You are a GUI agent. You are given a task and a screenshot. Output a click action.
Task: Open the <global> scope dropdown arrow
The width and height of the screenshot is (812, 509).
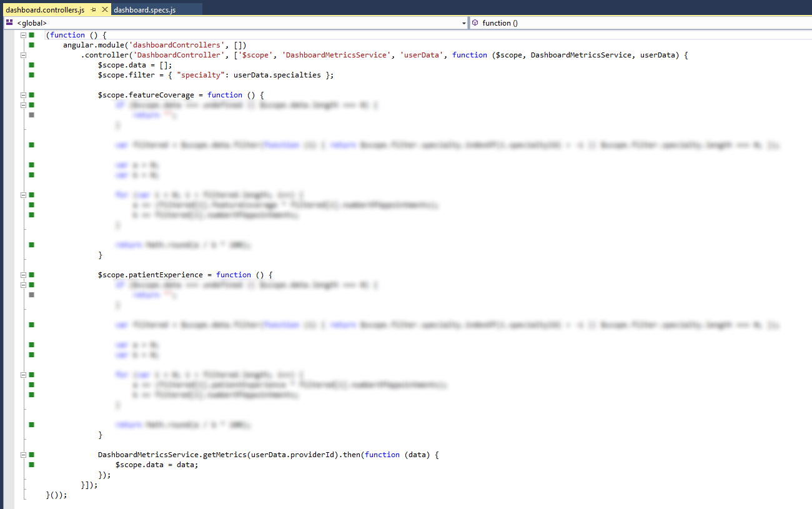pos(463,23)
